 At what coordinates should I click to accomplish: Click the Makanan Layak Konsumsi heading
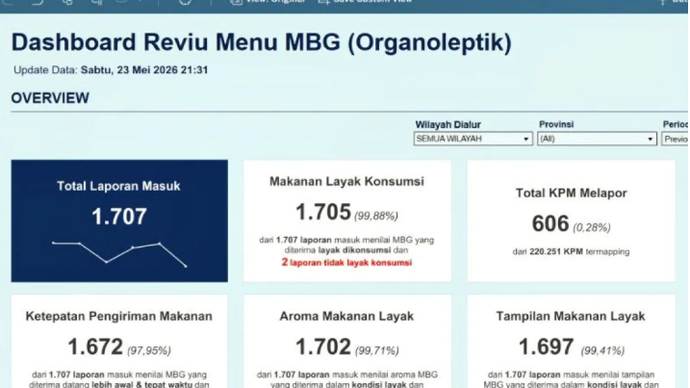click(x=347, y=181)
